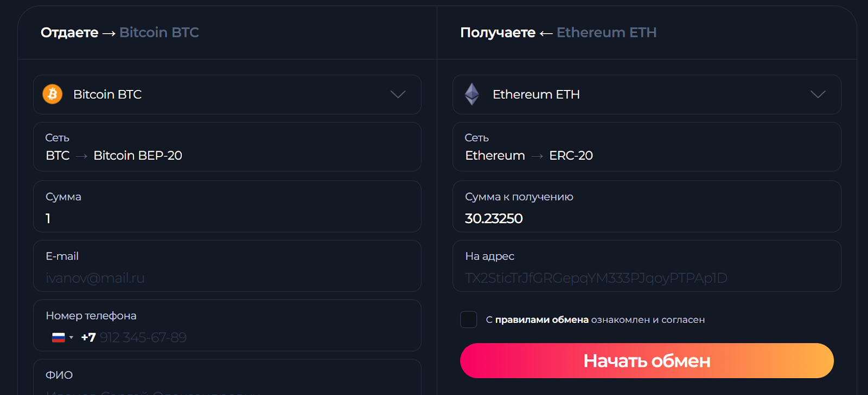
Task: Click the Номер телефона phone input
Action: [x=244, y=338]
